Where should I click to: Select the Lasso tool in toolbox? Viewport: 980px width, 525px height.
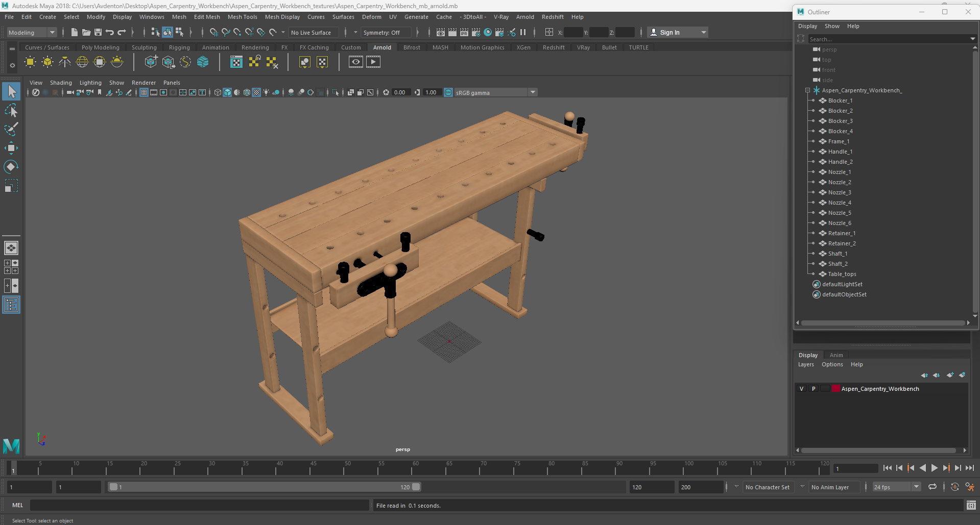tap(11, 111)
